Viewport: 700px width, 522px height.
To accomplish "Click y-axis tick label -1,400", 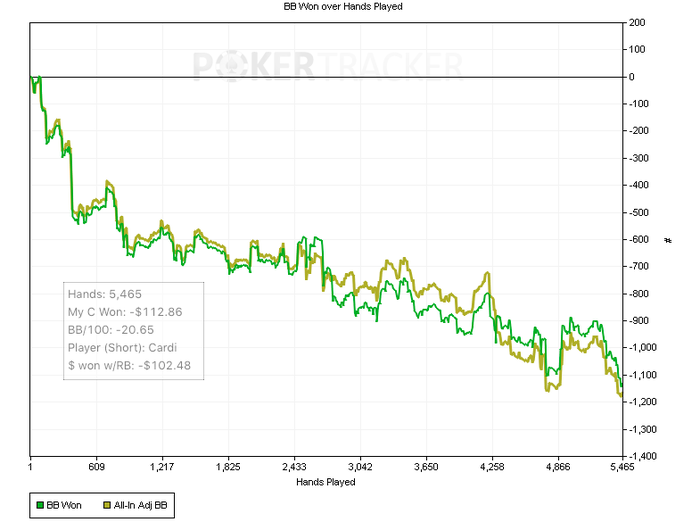I will click(642, 456).
